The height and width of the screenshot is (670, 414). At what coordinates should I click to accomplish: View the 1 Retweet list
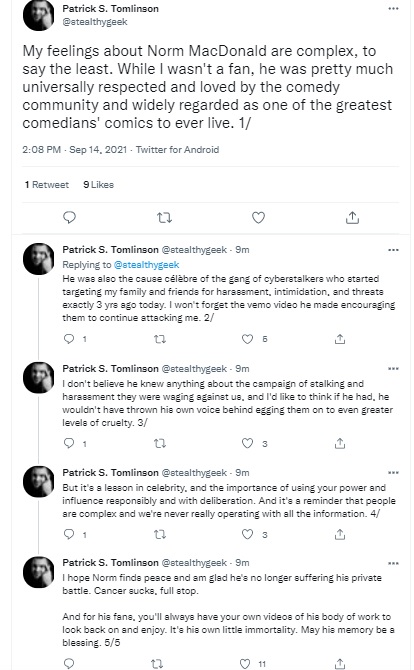47,185
